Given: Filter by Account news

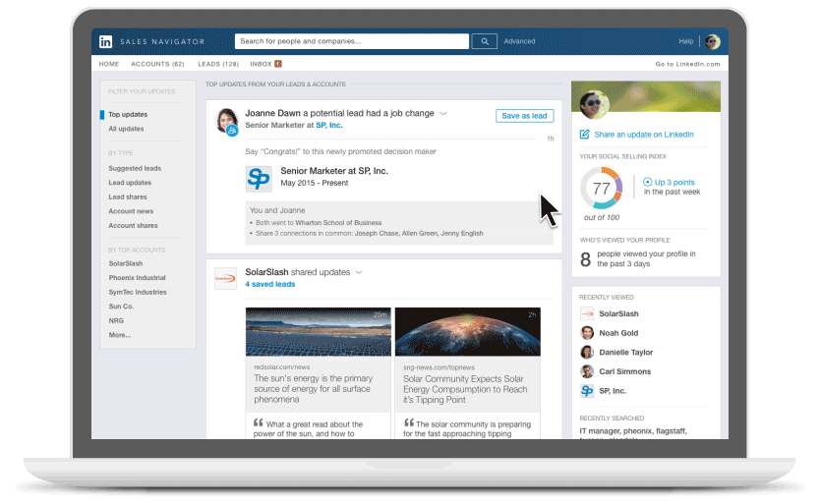Looking at the screenshot, I should pos(131,211).
